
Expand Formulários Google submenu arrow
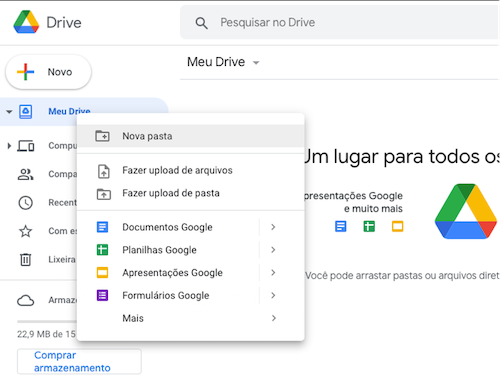point(273,295)
